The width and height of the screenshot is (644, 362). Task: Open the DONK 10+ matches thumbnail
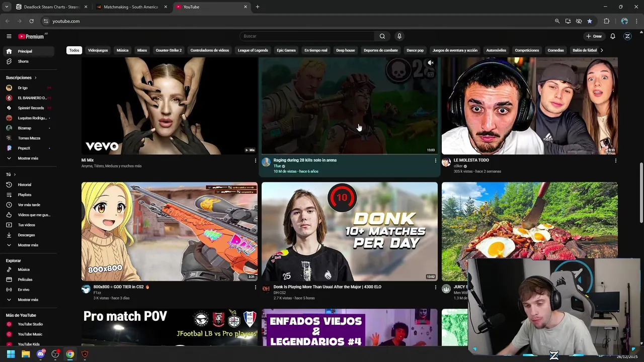pyautogui.click(x=350, y=231)
